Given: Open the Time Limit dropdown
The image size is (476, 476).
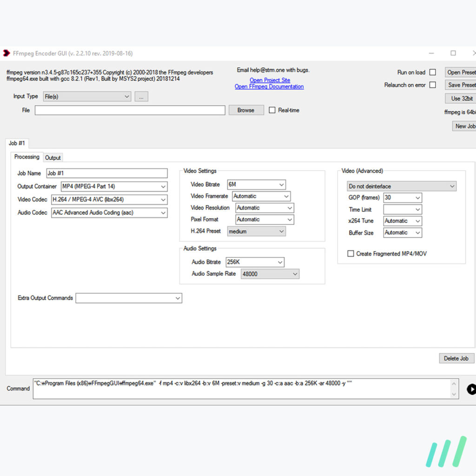Looking at the screenshot, I should point(403,210).
